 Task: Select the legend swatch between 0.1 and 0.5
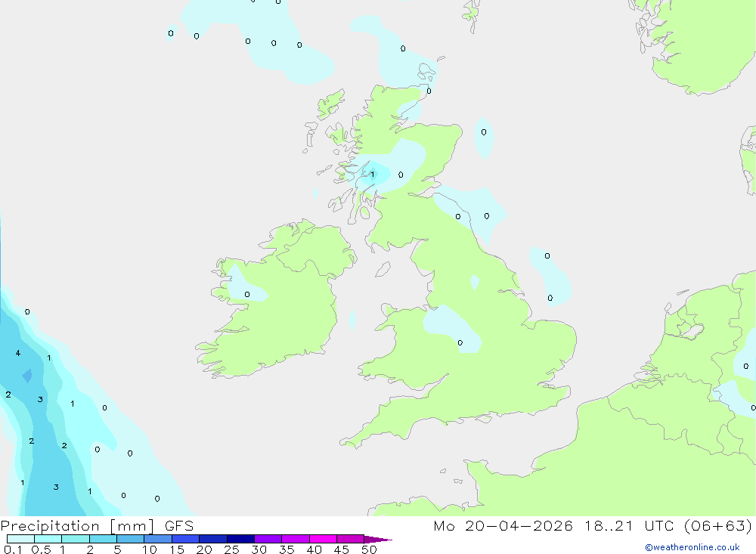pyautogui.click(x=20, y=539)
